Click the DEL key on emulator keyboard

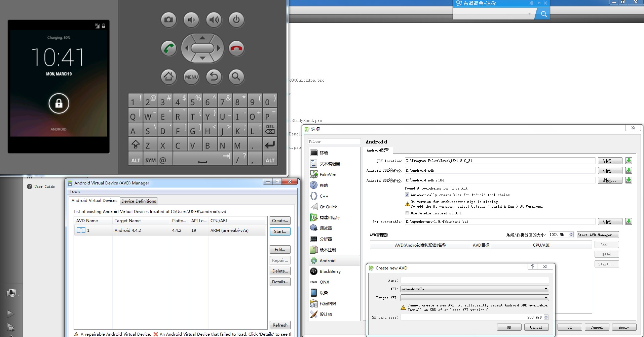pyautogui.click(x=270, y=129)
